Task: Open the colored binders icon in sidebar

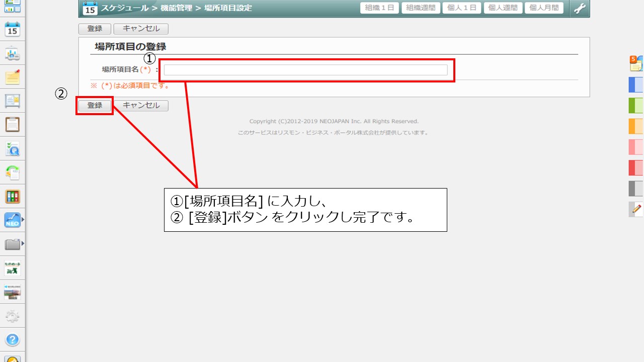Action: [x=12, y=196]
